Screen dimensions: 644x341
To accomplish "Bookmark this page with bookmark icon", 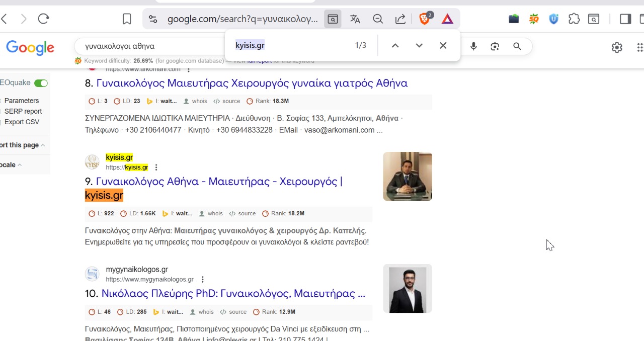I will point(127,19).
